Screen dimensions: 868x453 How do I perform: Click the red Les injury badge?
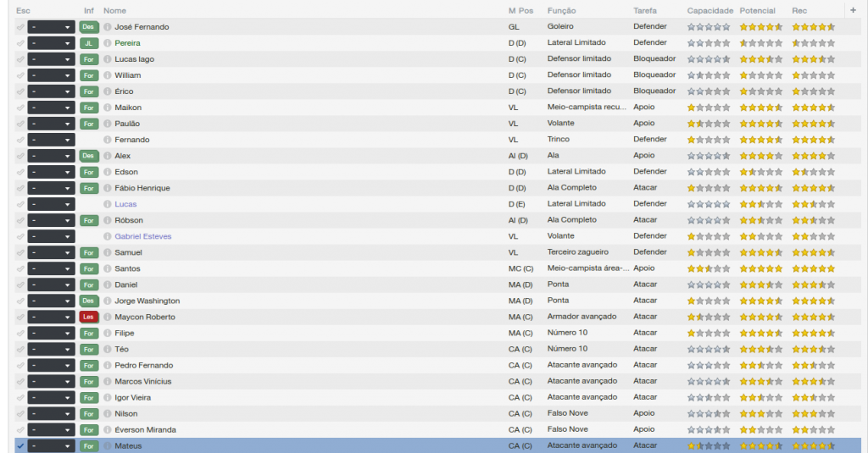89,317
